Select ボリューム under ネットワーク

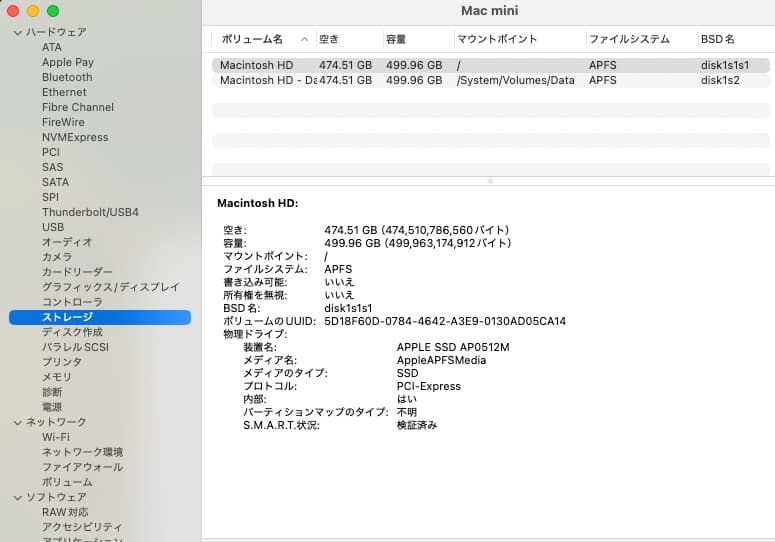point(67,482)
